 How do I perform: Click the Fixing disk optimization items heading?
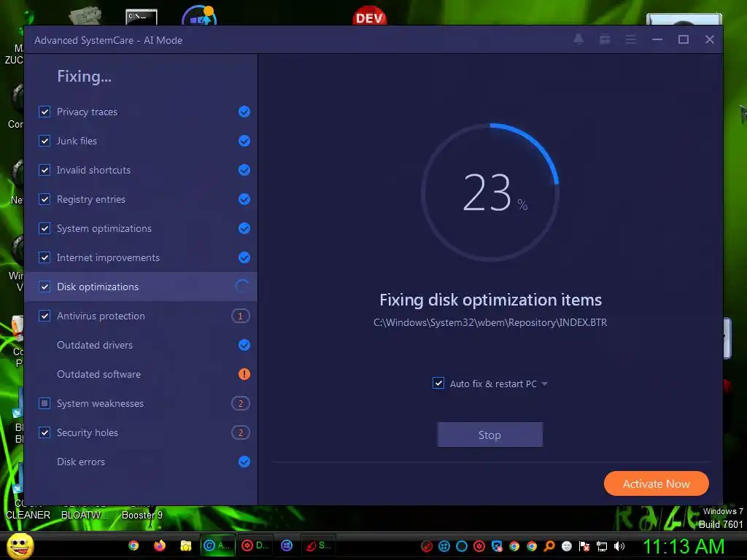490,300
